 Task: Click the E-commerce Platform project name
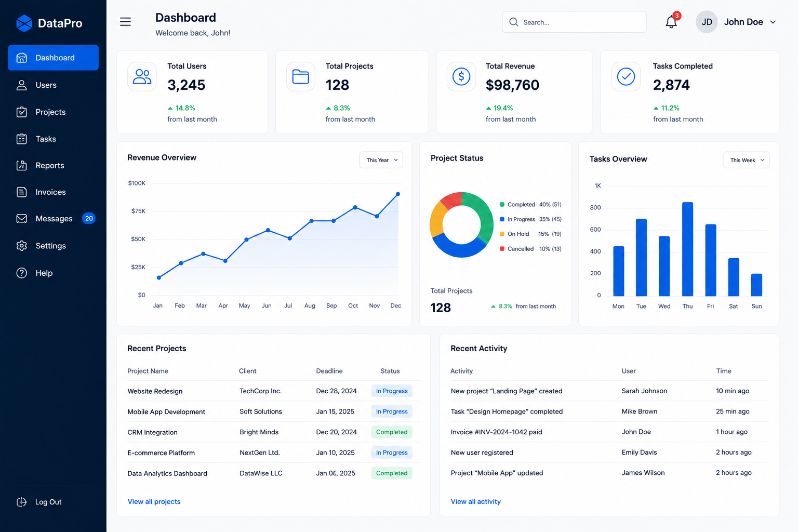[x=161, y=453]
